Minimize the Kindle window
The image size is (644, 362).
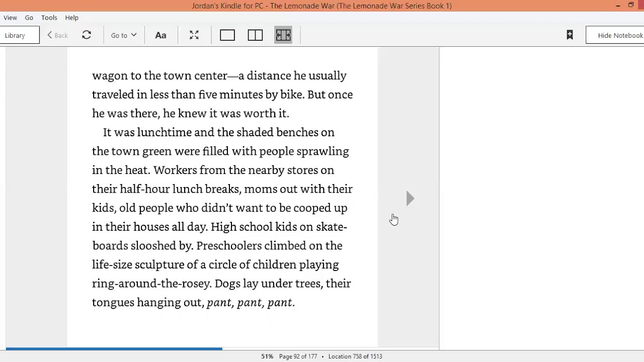pos(618,6)
